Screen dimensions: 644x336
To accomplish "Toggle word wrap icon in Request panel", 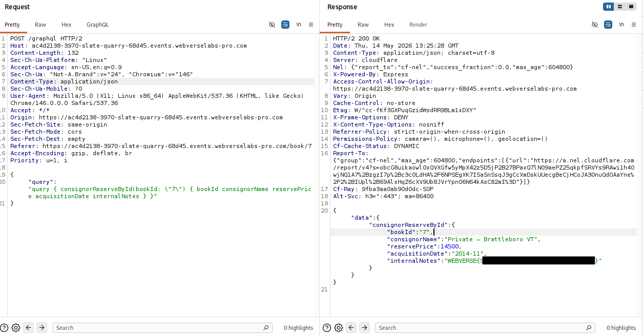I will coord(285,25).
